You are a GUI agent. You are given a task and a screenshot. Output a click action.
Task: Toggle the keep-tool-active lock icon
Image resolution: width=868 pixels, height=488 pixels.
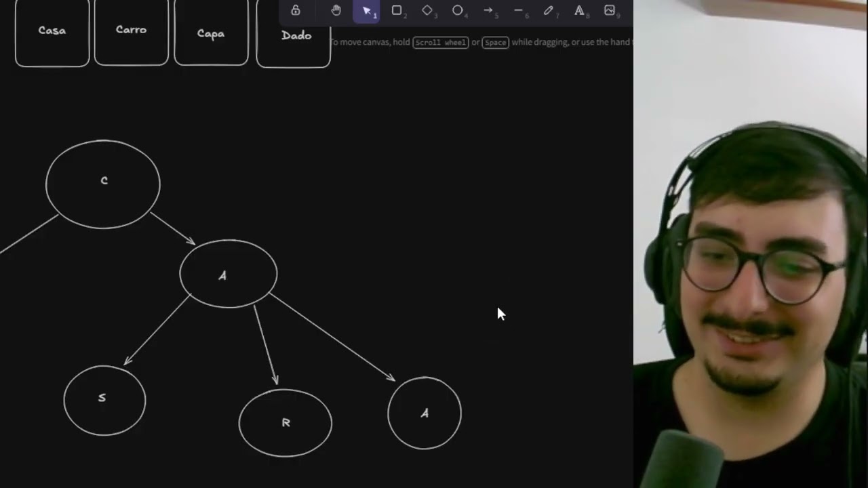tap(296, 10)
